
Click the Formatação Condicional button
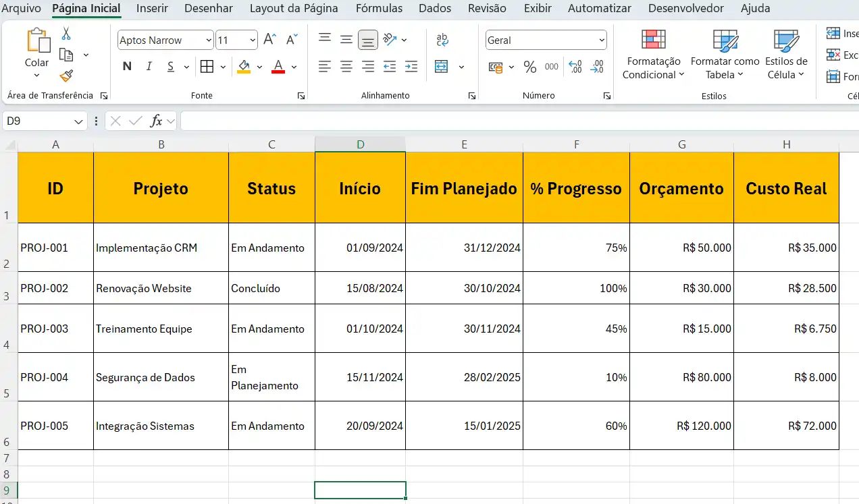(x=653, y=54)
